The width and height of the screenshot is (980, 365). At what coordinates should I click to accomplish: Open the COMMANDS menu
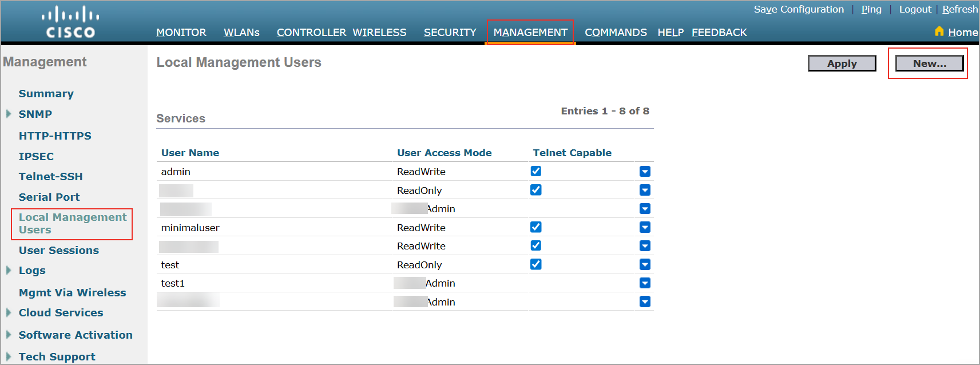point(616,33)
